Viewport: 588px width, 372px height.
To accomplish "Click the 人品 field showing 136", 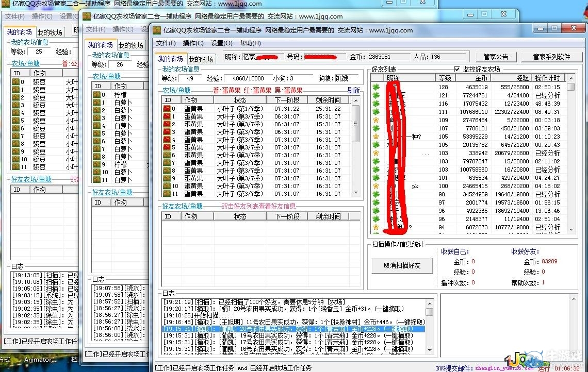I will 449,57.
